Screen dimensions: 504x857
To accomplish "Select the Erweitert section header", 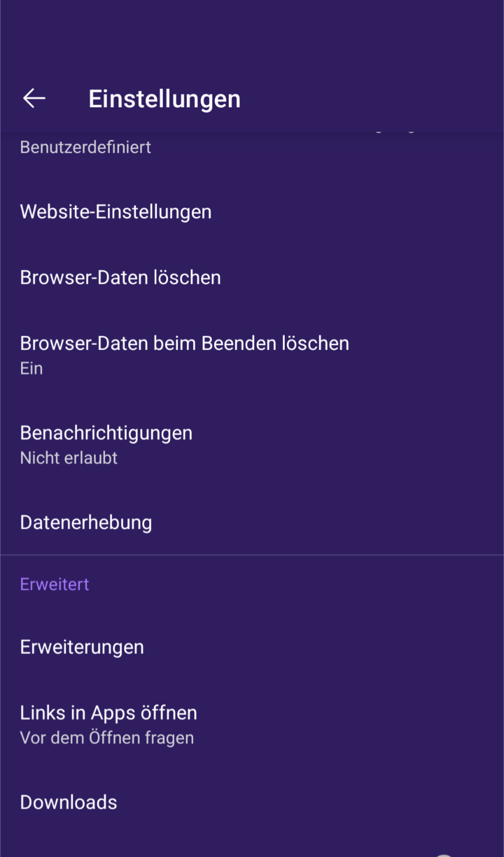I will click(x=54, y=583).
